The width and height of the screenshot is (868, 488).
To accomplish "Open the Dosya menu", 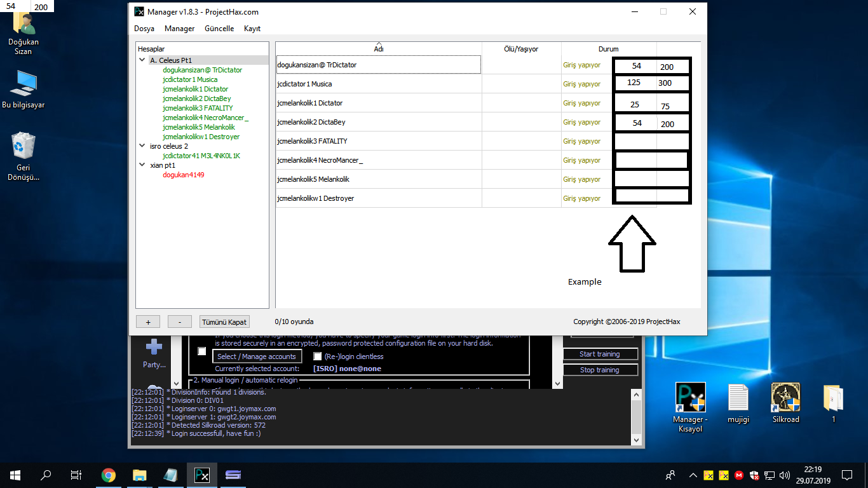I will click(144, 29).
